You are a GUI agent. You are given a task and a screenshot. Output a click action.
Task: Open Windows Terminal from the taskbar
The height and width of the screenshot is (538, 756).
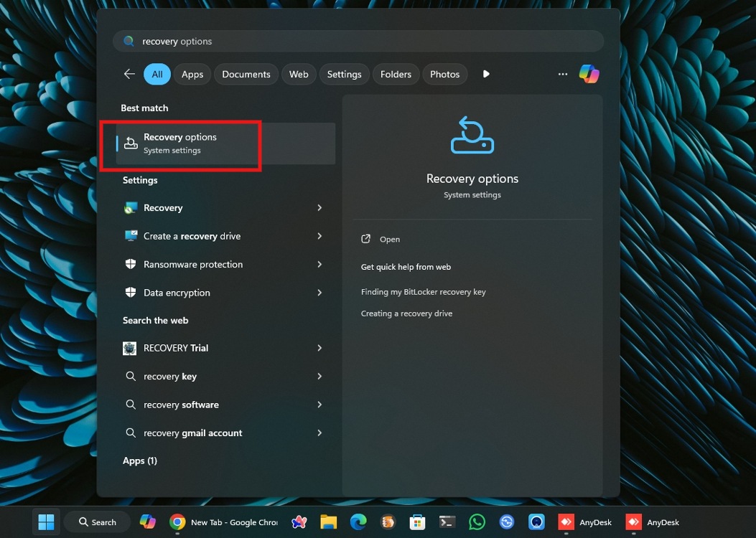point(447,522)
